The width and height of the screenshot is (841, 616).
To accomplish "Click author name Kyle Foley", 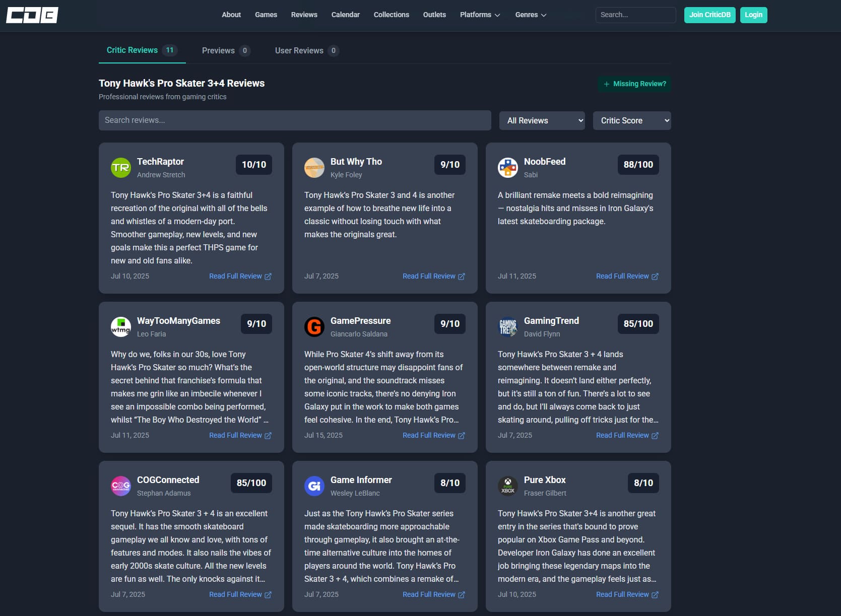I will pyautogui.click(x=346, y=175).
